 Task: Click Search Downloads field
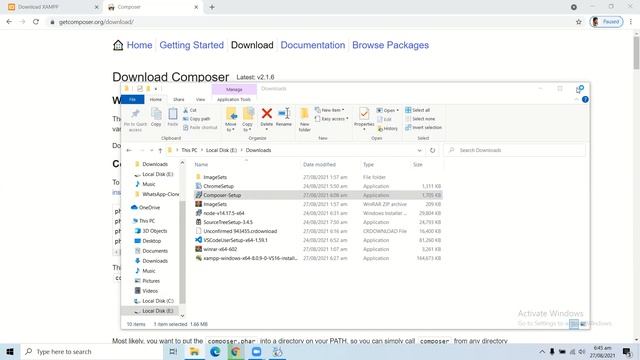pyautogui.click(x=514, y=150)
